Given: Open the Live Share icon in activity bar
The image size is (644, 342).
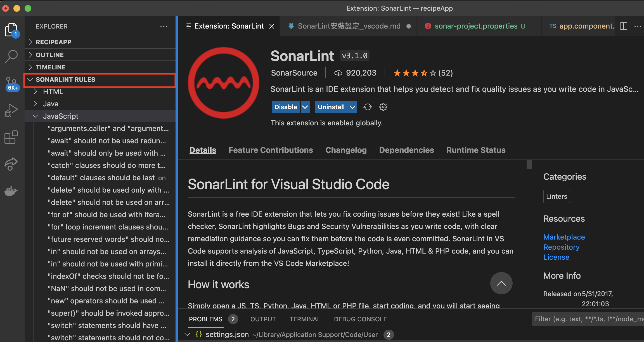Looking at the screenshot, I should 11,164.
